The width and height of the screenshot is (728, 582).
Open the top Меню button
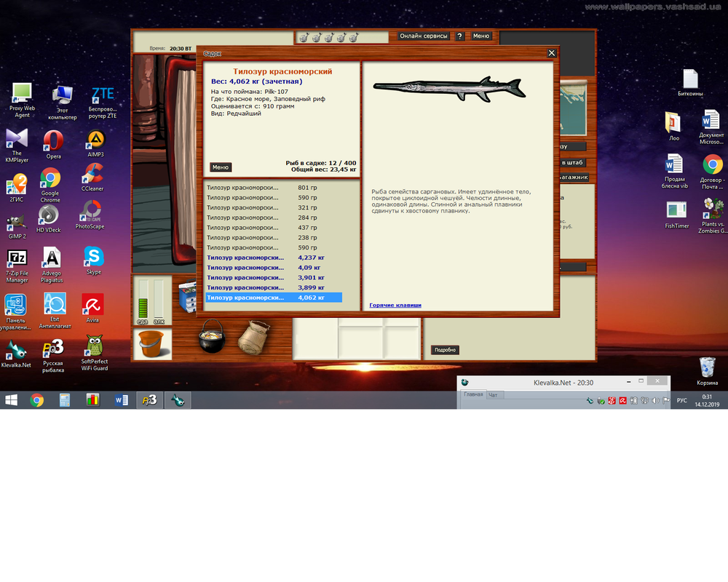click(x=481, y=36)
